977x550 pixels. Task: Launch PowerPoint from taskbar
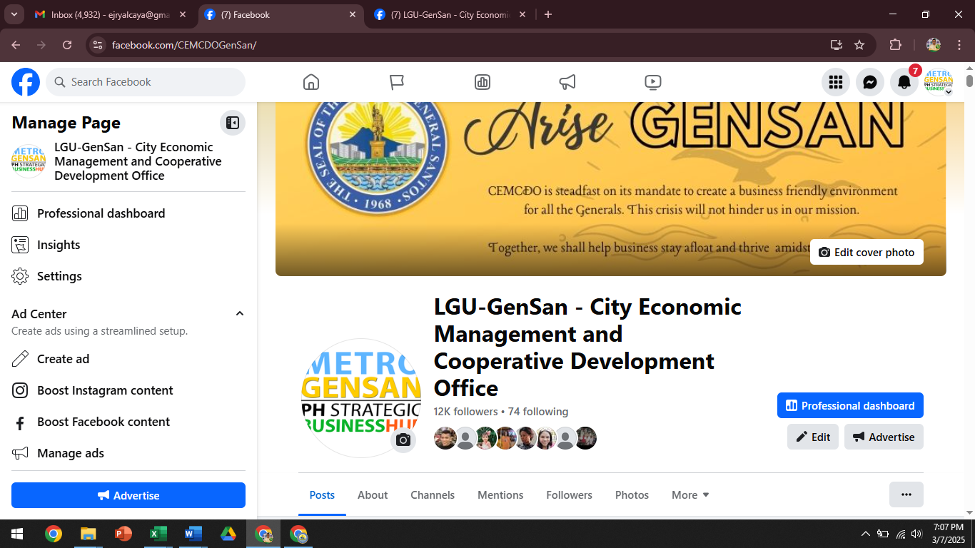tap(123, 534)
